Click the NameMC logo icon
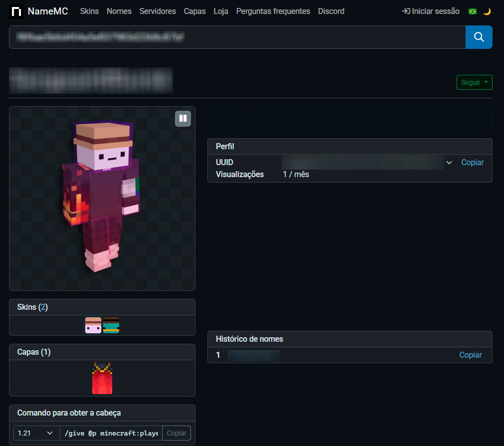 tap(16, 11)
